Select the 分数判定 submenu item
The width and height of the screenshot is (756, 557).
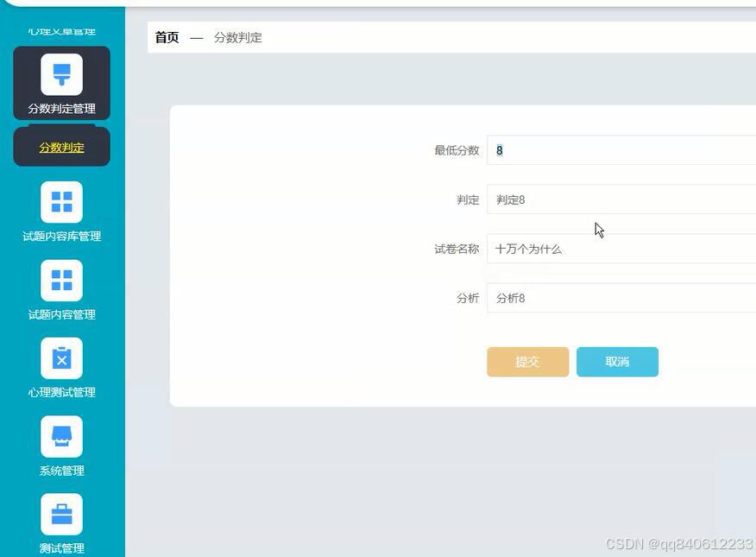click(x=61, y=147)
